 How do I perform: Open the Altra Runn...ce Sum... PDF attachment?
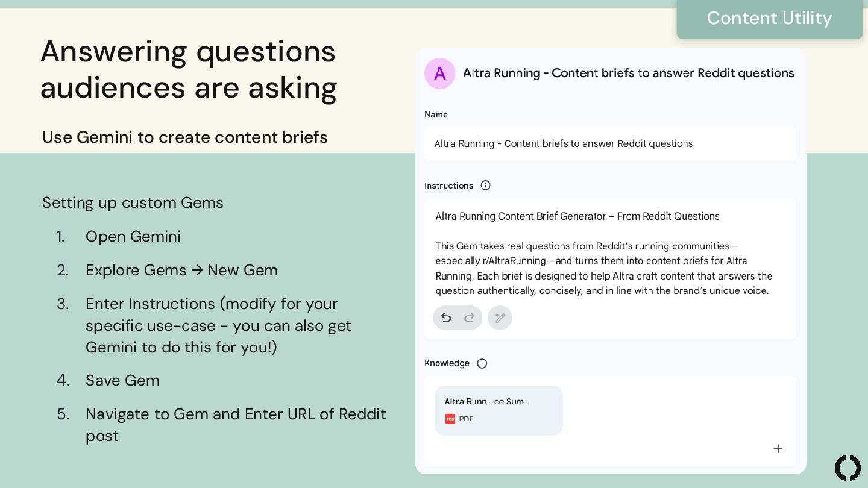498,410
